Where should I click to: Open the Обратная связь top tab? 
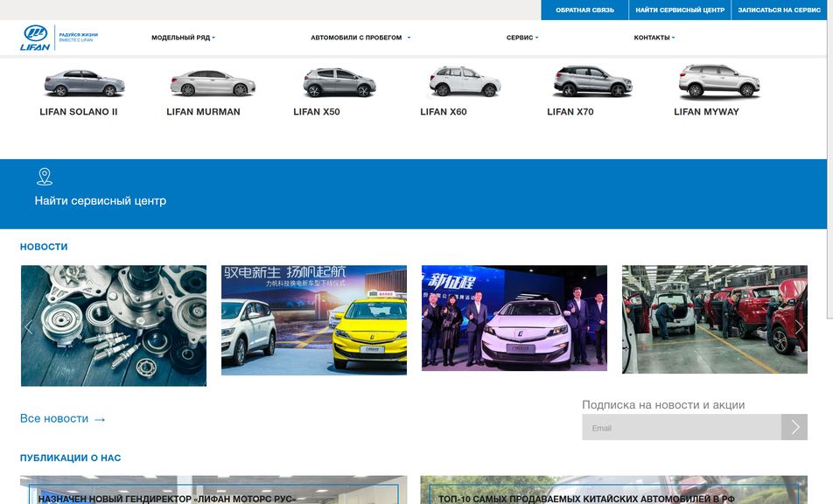click(584, 10)
